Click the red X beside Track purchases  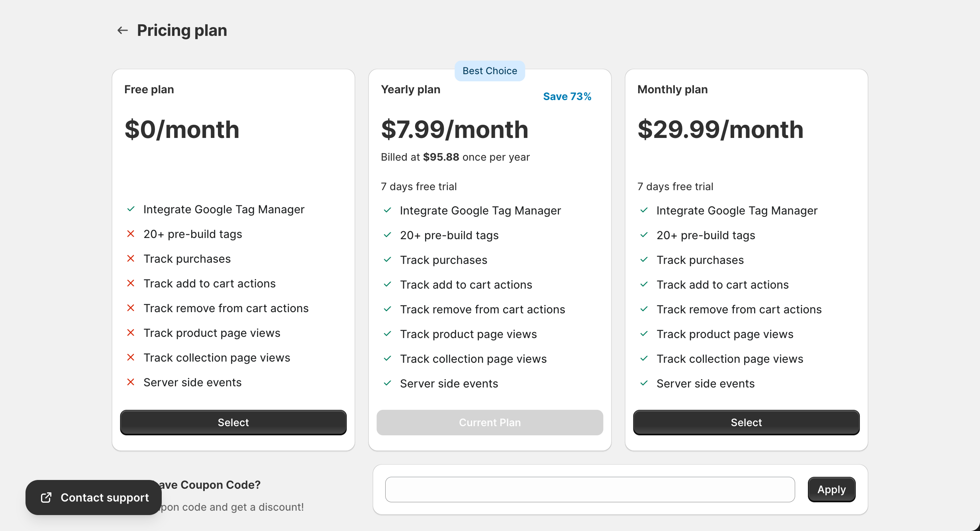coord(131,258)
